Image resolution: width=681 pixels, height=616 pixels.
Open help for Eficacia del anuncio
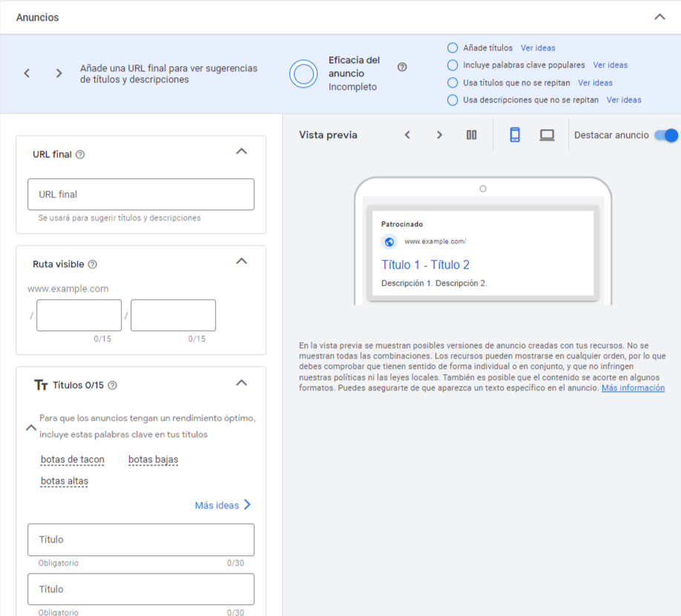pyautogui.click(x=402, y=67)
